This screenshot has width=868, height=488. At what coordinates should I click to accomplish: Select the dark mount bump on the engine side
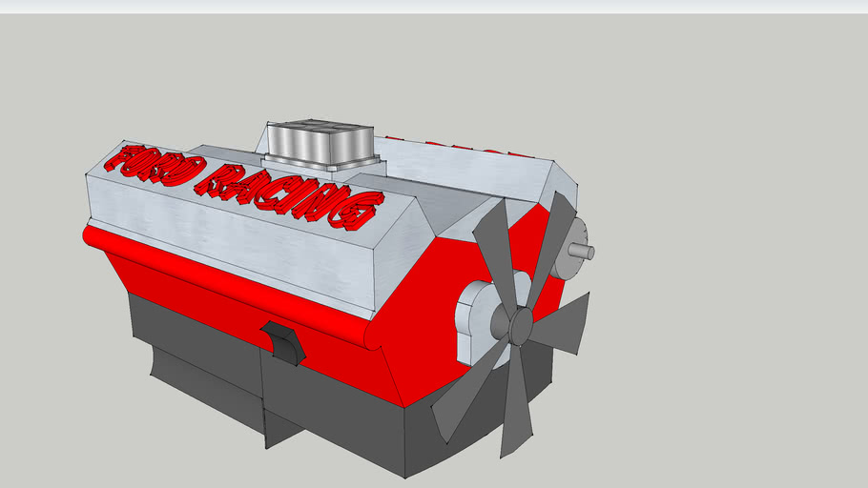pyautogui.click(x=283, y=342)
